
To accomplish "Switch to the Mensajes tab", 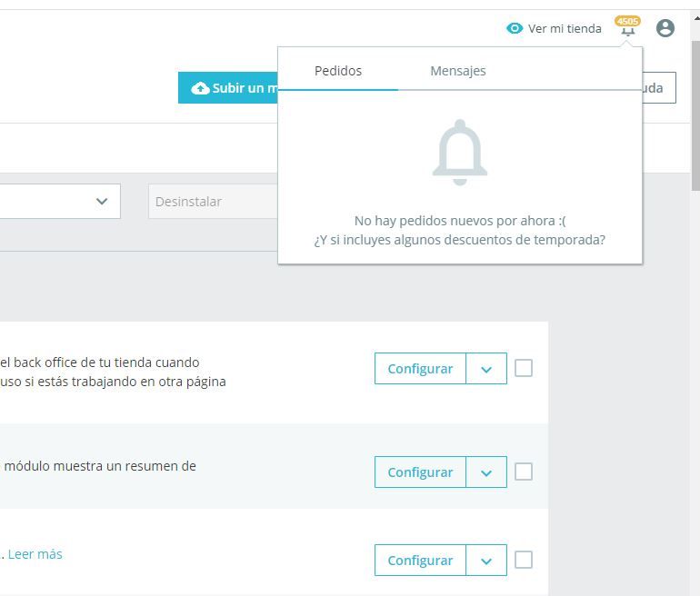I will pyautogui.click(x=458, y=71).
